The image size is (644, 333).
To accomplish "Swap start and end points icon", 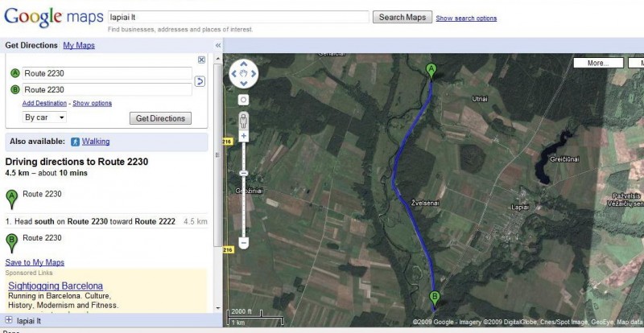I will [x=200, y=81].
